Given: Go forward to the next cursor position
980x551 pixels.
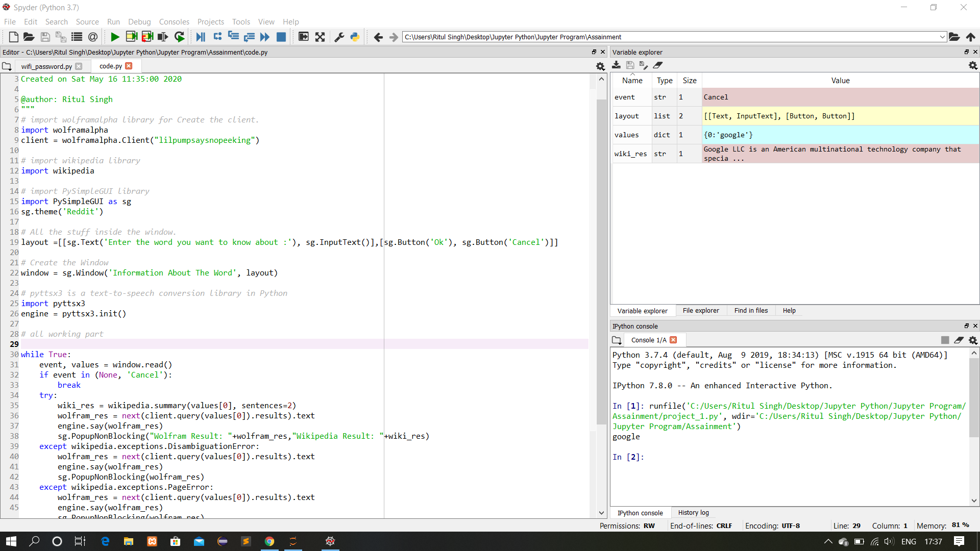Looking at the screenshot, I should (x=394, y=37).
